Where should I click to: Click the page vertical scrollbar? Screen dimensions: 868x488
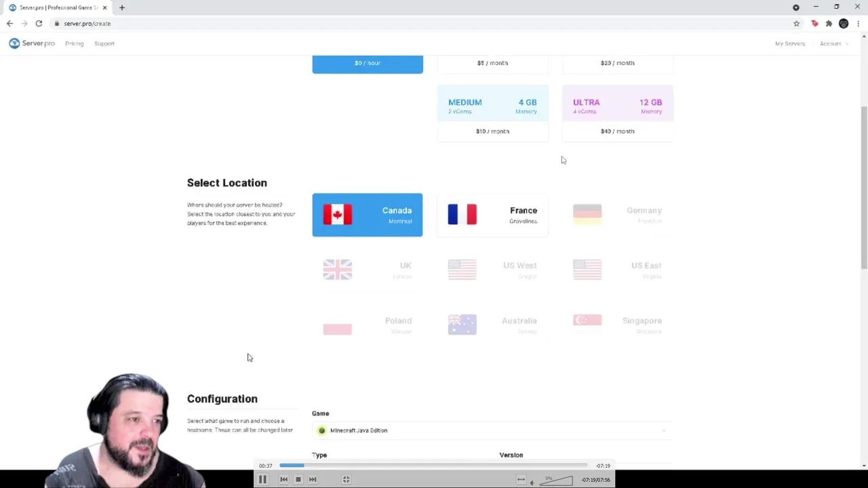[863, 187]
